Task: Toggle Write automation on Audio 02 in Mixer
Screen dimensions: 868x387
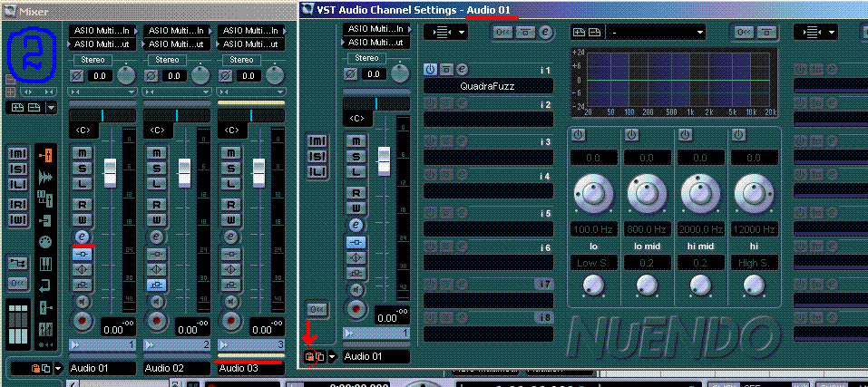Action: pyautogui.click(x=157, y=220)
